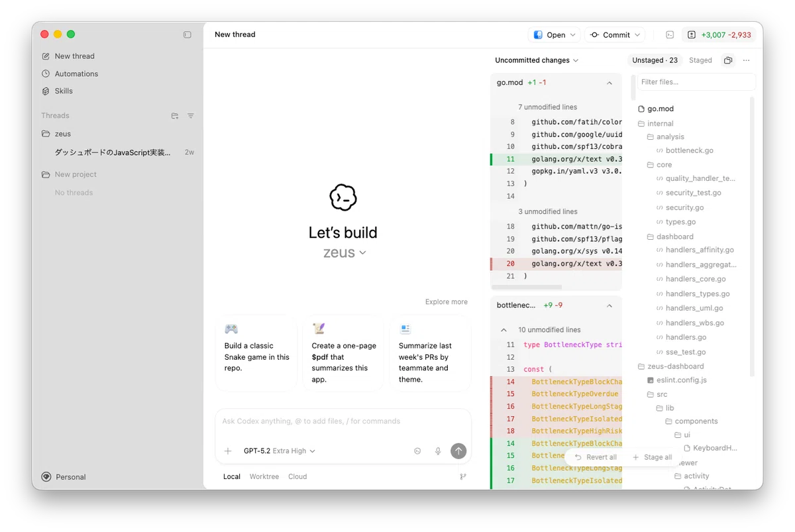Click the Codex logo above Let's build
This screenshot has height=532, width=795.
point(343,197)
